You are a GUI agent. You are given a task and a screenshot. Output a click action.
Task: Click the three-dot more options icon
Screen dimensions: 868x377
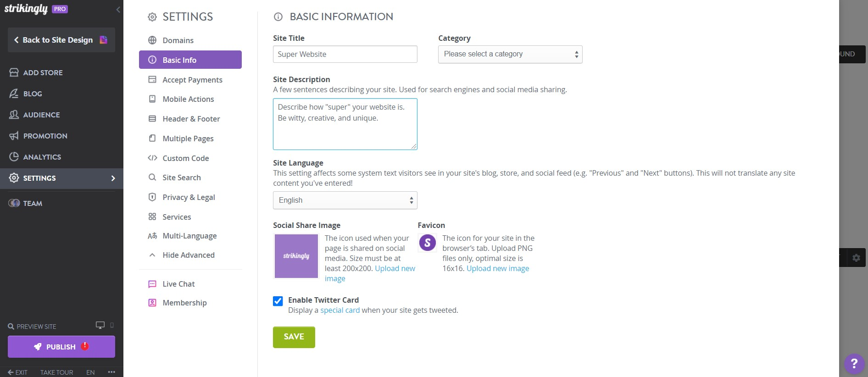pos(111,372)
